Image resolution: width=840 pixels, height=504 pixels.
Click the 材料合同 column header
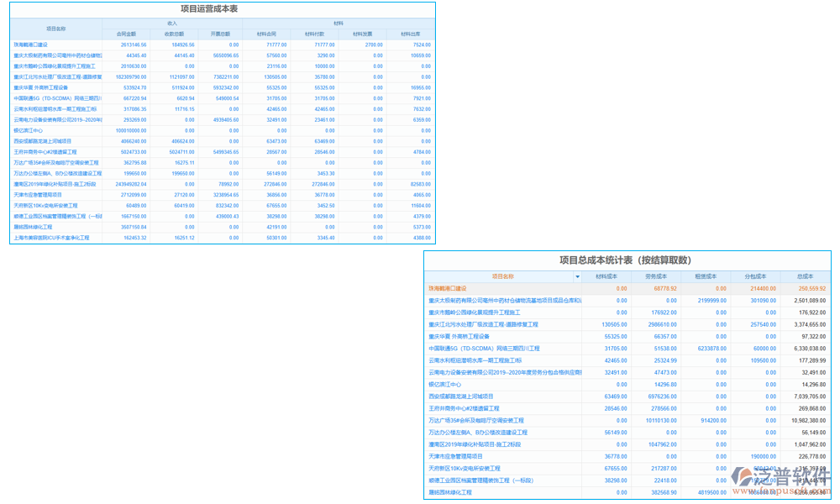(266, 34)
